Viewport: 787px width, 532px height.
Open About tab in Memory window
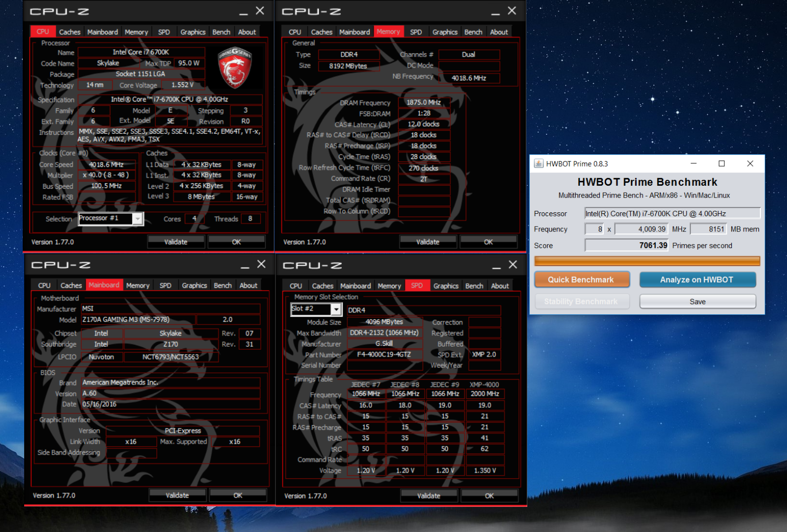pyautogui.click(x=499, y=32)
